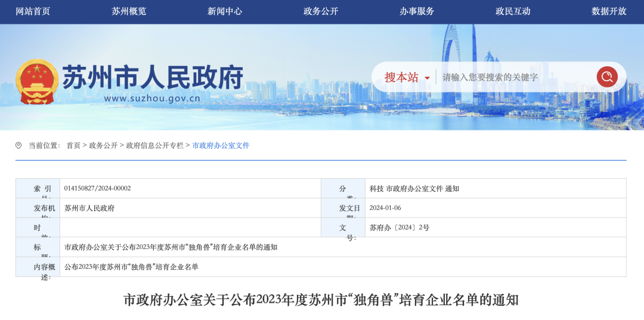This screenshot has width=644, height=320.
Task: Open 政务公开 in the top navigation bar
Action: click(321, 11)
